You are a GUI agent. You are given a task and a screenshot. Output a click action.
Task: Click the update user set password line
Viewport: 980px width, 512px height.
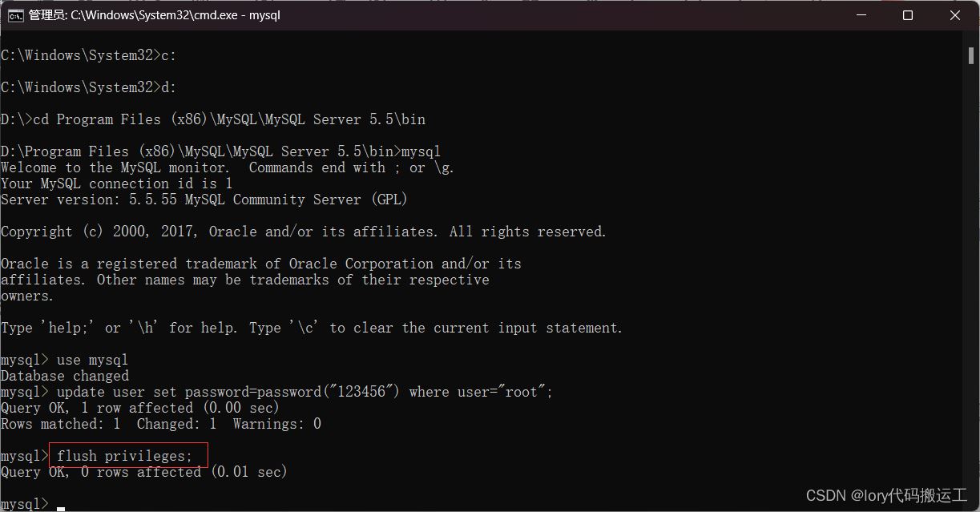click(x=277, y=392)
